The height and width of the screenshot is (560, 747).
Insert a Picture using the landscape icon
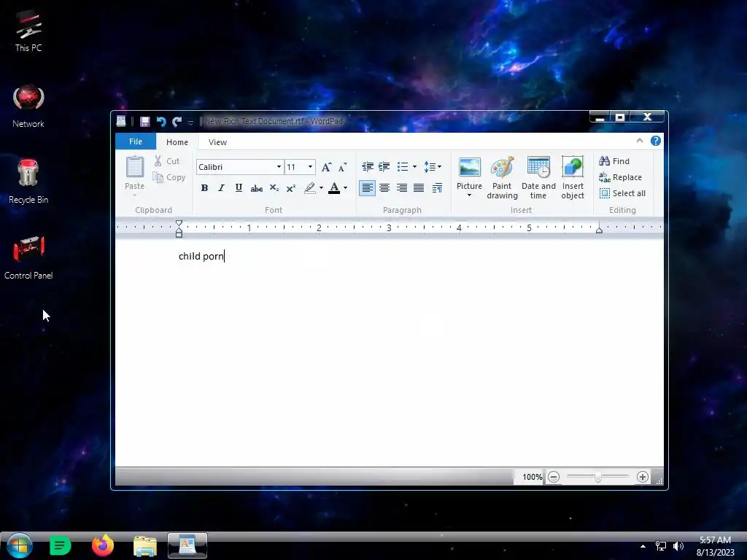pyautogui.click(x=469, y=167)
